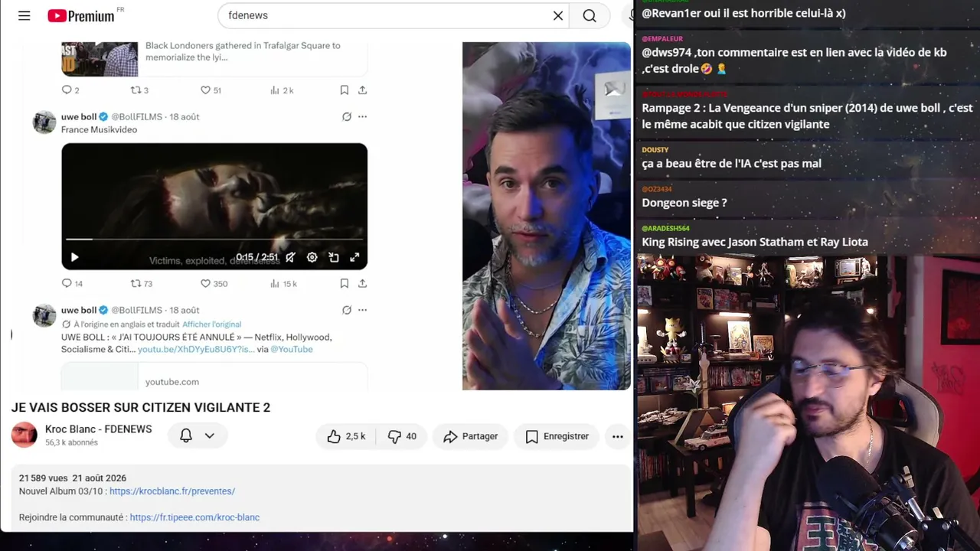The width and height of the screenshot is (980, 551).
Task: Click the 'France Musikvideo' tweet text
Action: [x=99, y=130]
